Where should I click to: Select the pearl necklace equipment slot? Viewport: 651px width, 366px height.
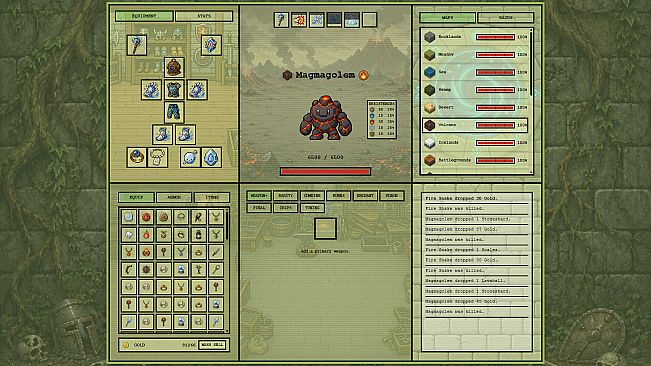[157, 157]
